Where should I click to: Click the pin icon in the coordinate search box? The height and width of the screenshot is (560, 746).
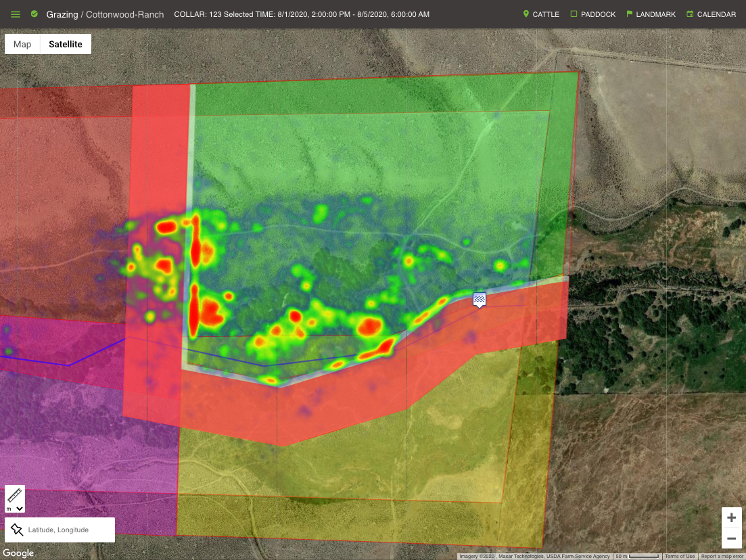coord(17,530)
